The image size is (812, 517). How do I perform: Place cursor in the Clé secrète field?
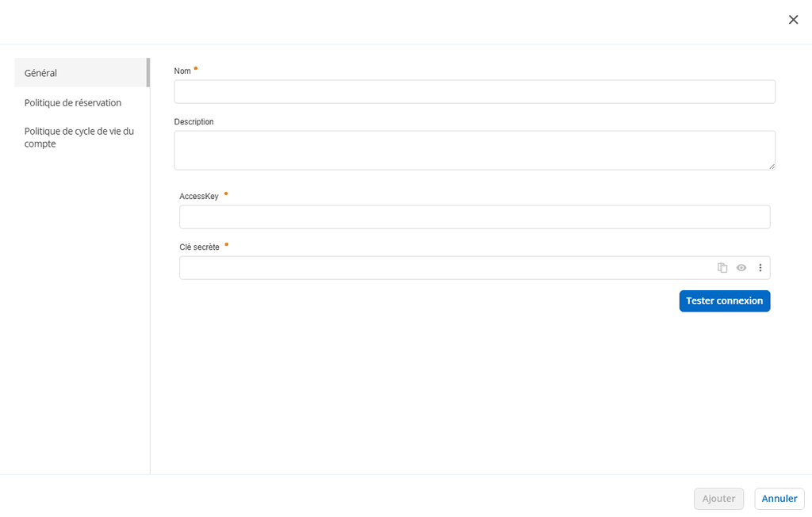tap(436, 267)
